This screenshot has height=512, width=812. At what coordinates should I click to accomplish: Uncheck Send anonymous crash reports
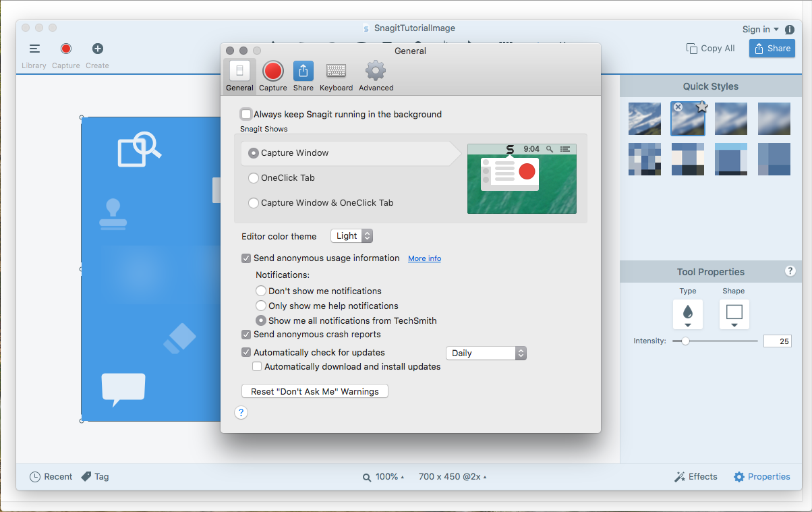[246, 335]
